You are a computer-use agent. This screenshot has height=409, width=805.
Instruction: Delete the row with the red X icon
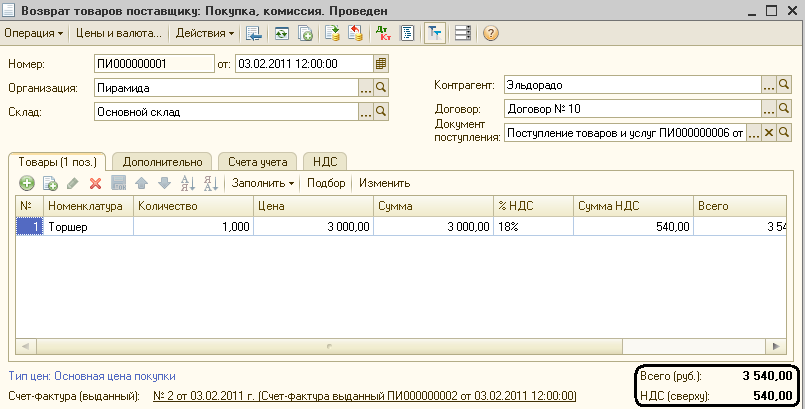(96, 183)
